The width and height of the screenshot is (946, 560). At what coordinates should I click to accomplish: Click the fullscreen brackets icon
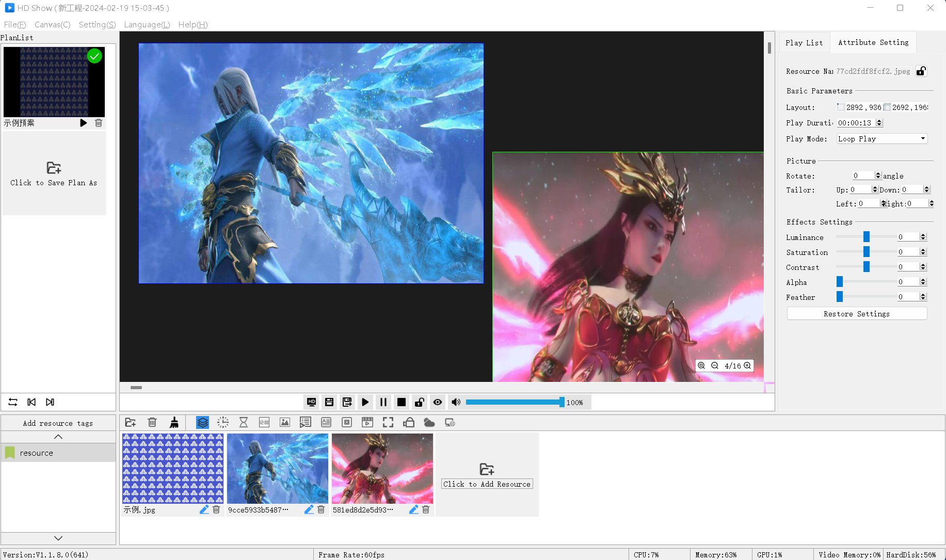388,423
